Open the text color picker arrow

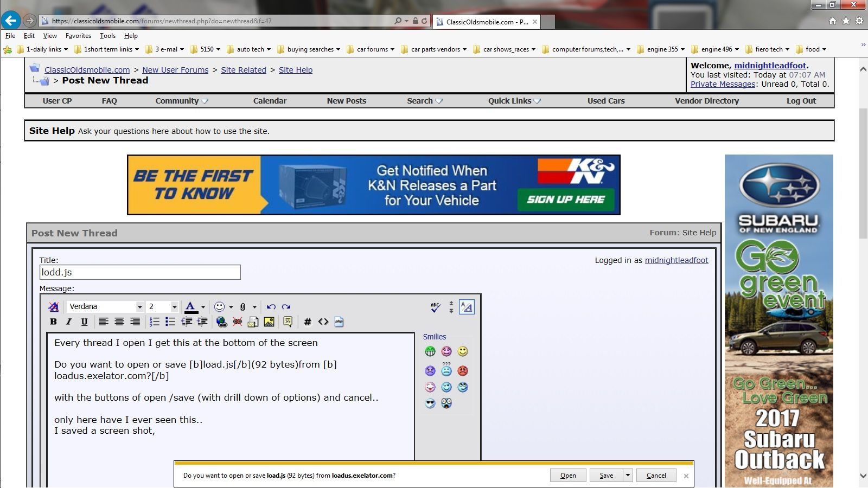203,307
